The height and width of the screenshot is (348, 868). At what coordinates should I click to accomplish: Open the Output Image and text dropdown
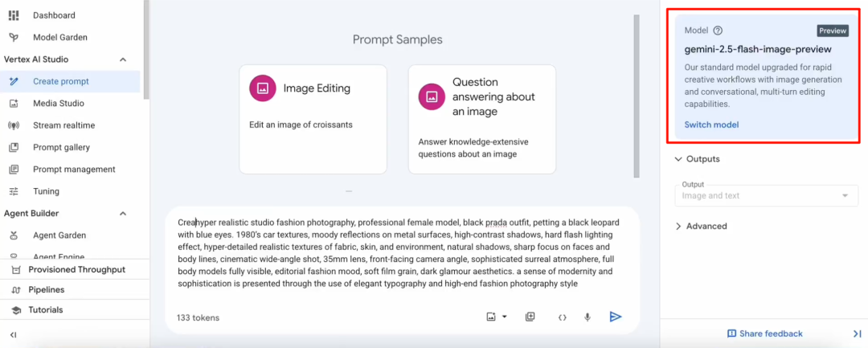click(766, 196)
